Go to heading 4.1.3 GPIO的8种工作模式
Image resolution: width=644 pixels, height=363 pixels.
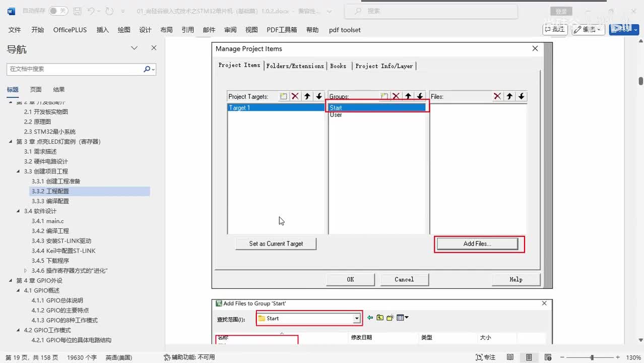coord(65,320)
